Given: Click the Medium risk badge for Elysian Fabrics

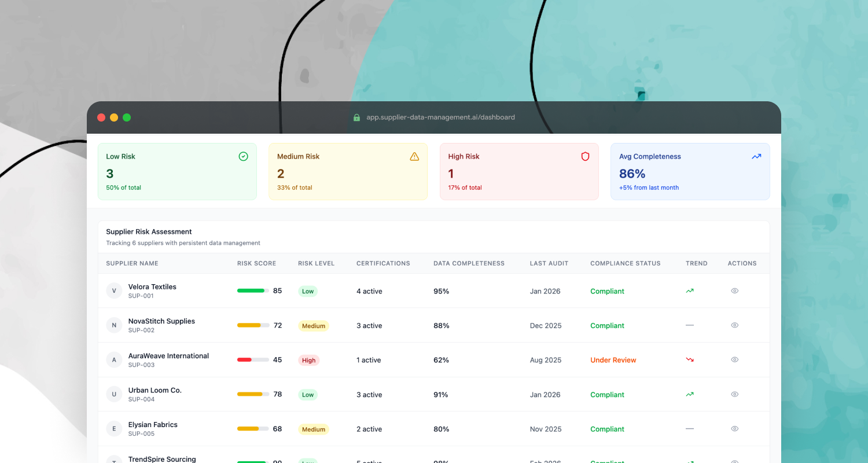Looking at the screenshot, I should (x=314, y=429).
